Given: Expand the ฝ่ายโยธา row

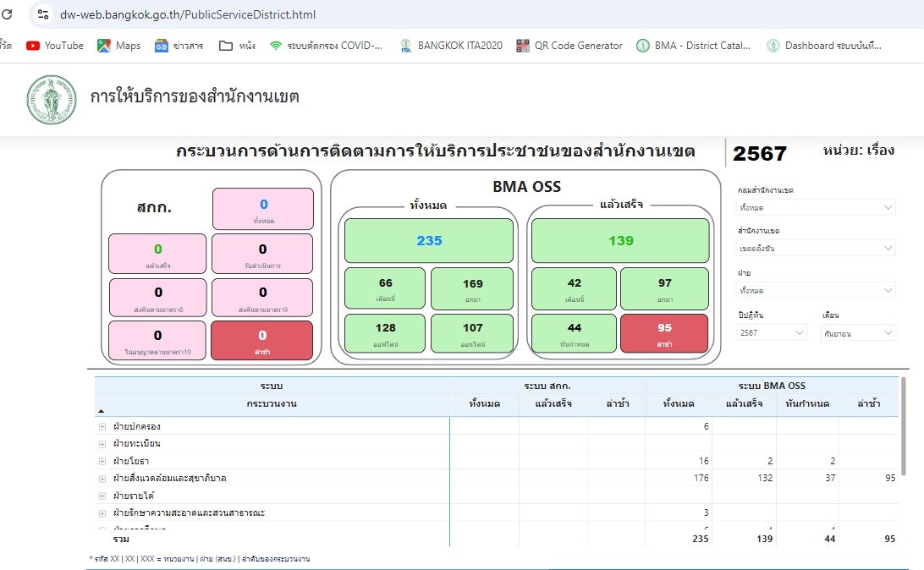Looking at the screenshot, I should 102,461.
